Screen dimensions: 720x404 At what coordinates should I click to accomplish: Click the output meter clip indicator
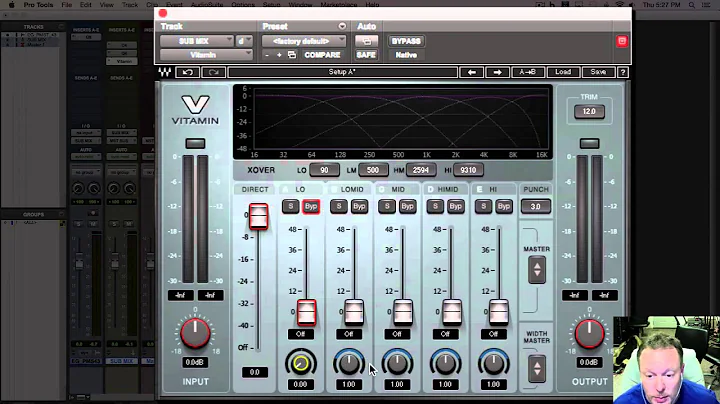(x=589, y=143)
